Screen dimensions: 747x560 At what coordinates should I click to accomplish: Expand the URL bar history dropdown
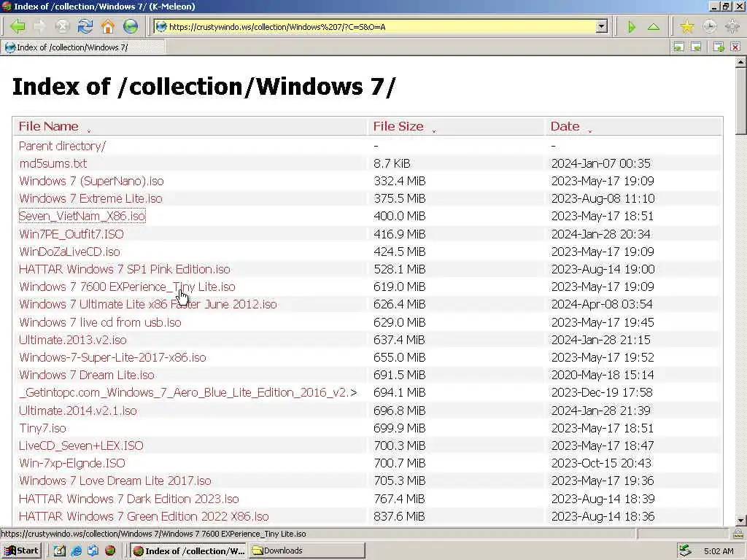[602, 27]
